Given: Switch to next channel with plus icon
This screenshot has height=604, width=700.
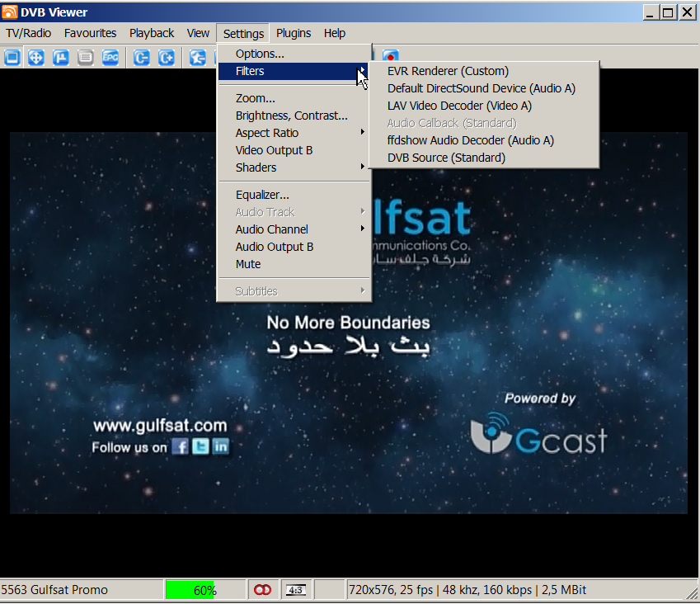Looking at the screenshot, I should pos(167,58).
